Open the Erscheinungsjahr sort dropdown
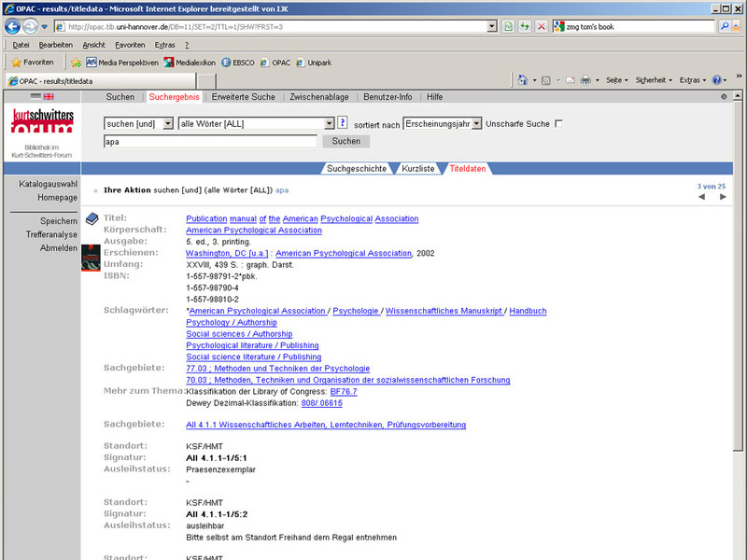 [442, 124]
